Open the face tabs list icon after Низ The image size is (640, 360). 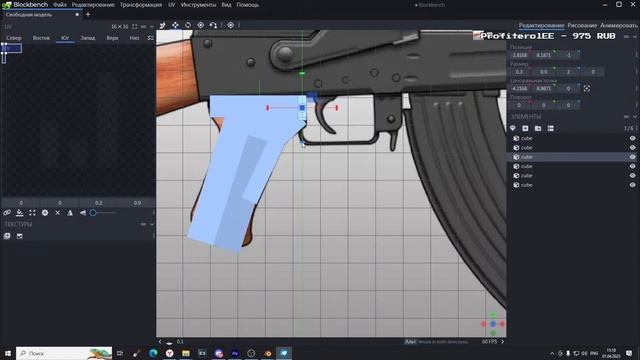pos(151,38)
